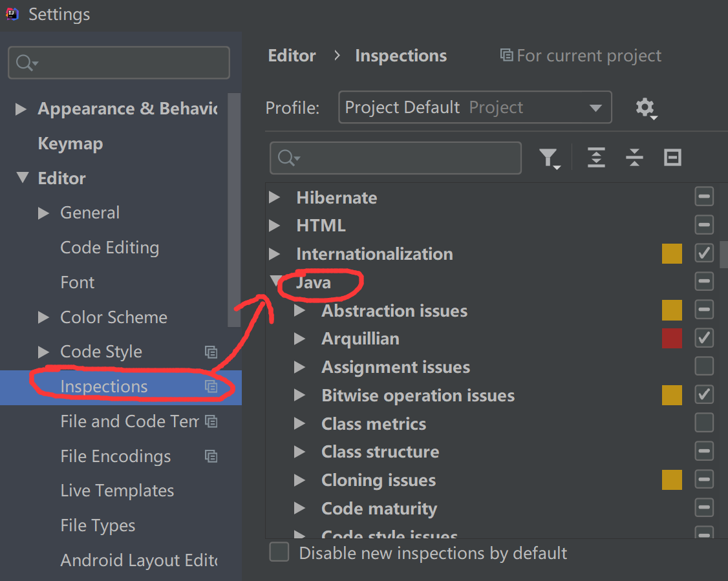The height and width of the screenshot is (581, 728).
Task: Click Abstraction issues yellow severity swatch
Action: 672,310
